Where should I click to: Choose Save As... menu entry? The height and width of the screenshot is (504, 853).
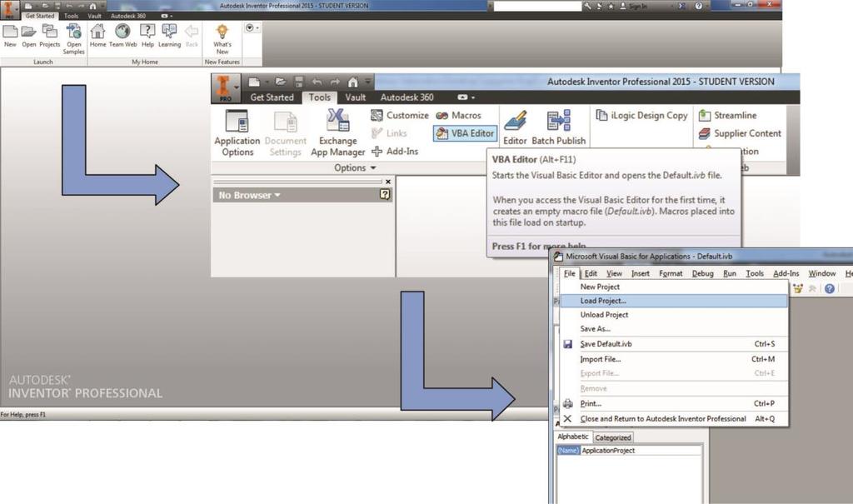click(673, 329)
